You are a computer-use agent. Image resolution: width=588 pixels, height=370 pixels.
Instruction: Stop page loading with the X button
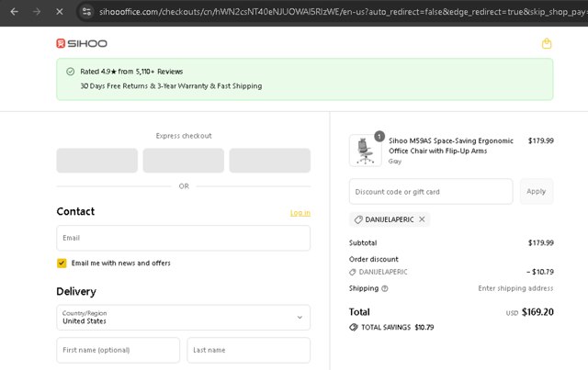[59, 12]
